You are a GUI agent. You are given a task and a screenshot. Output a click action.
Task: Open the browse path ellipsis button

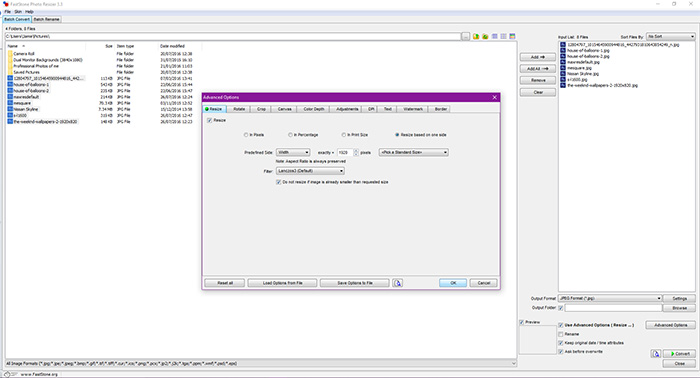(465, 37)
